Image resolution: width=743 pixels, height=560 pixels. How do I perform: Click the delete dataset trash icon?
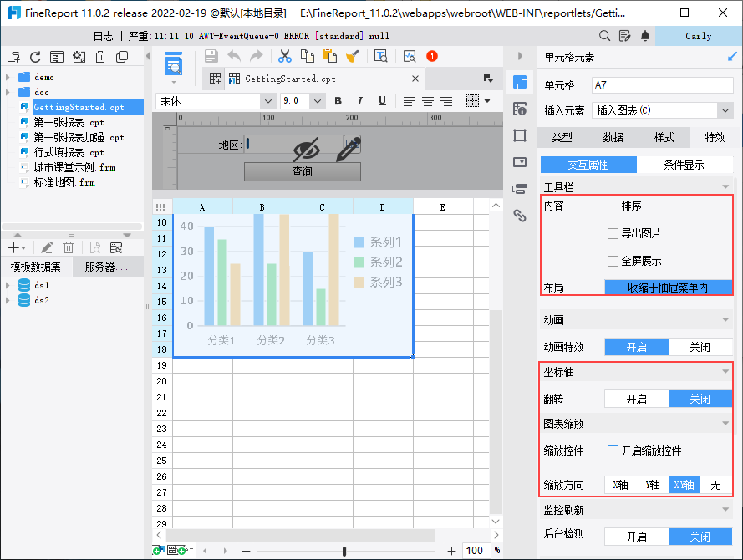coord(69,247)
